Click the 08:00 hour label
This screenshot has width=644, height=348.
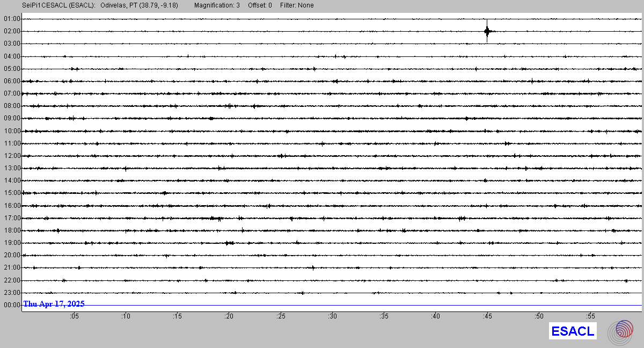click(x=12, y=106)
